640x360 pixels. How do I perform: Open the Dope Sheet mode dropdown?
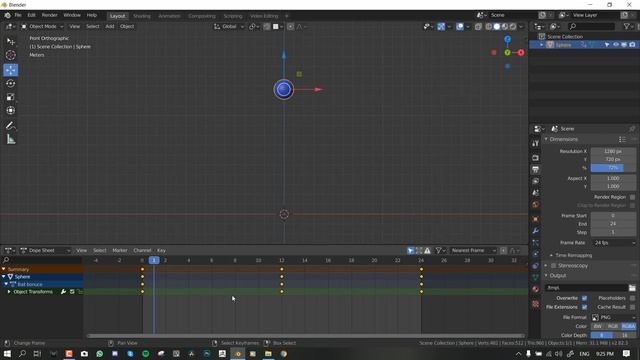(45, 251)
